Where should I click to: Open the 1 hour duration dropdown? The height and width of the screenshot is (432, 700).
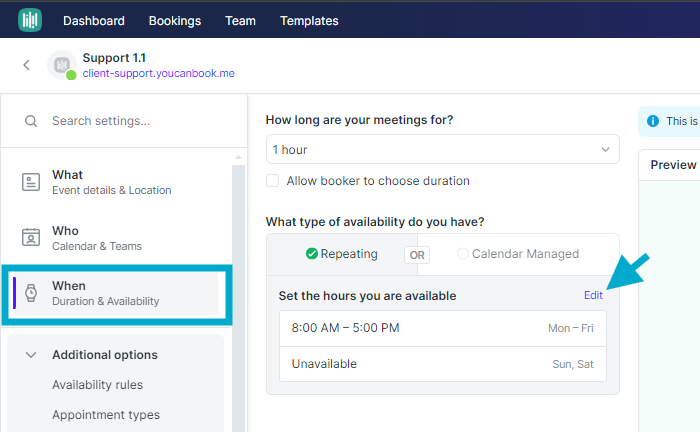[x=442, y=150]
